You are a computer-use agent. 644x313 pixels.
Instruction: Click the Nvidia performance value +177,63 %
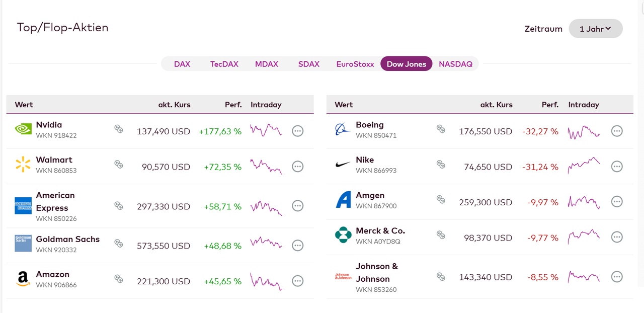[220, 132]
